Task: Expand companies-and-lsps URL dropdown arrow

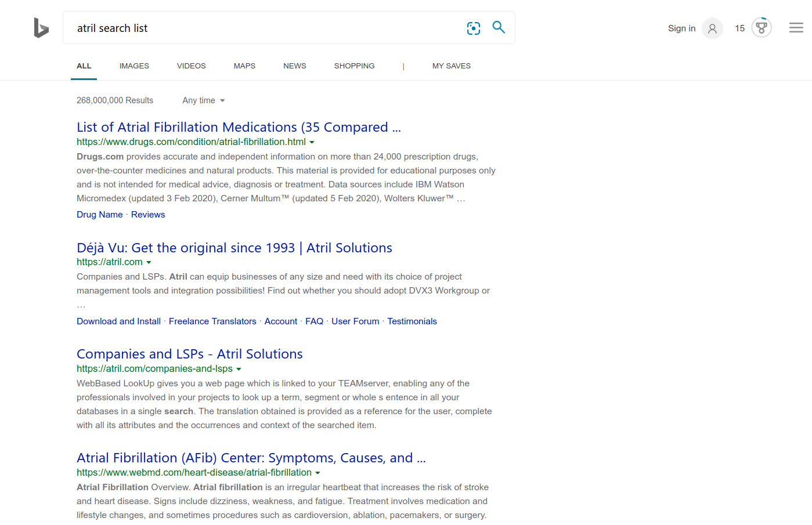Action: 239,369
